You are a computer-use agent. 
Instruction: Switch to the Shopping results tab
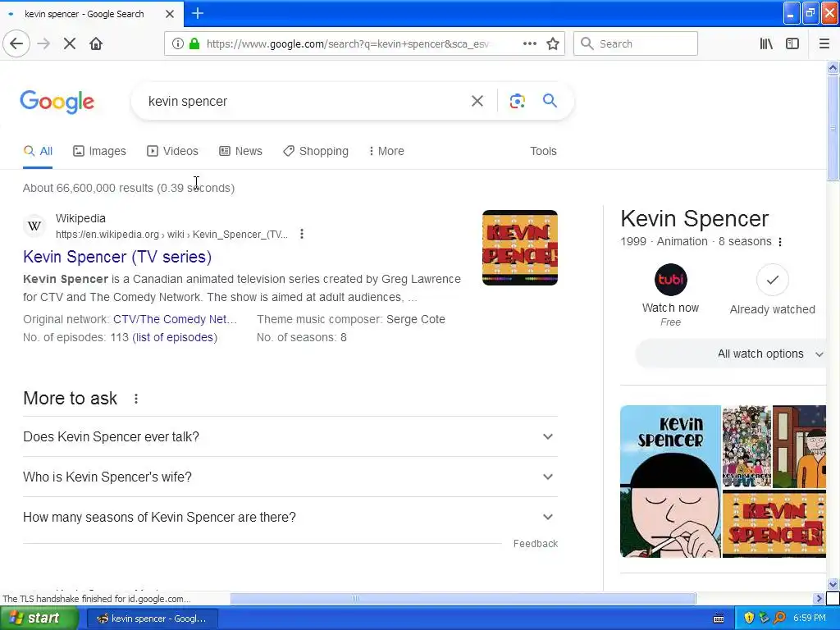point(316,151)
